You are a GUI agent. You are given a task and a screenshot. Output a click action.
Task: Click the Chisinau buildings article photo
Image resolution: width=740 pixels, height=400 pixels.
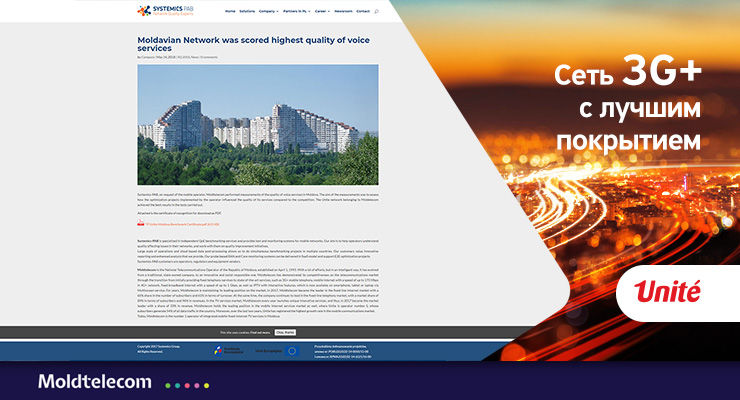click(258, 125)
